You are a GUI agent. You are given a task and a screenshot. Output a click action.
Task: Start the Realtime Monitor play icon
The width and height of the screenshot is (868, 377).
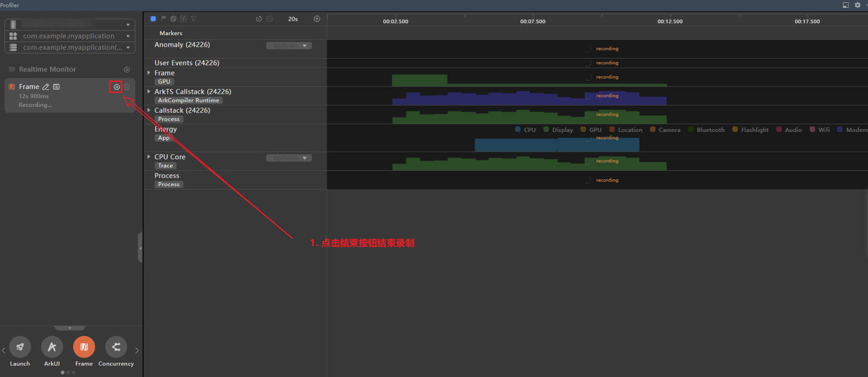[127, 70]
